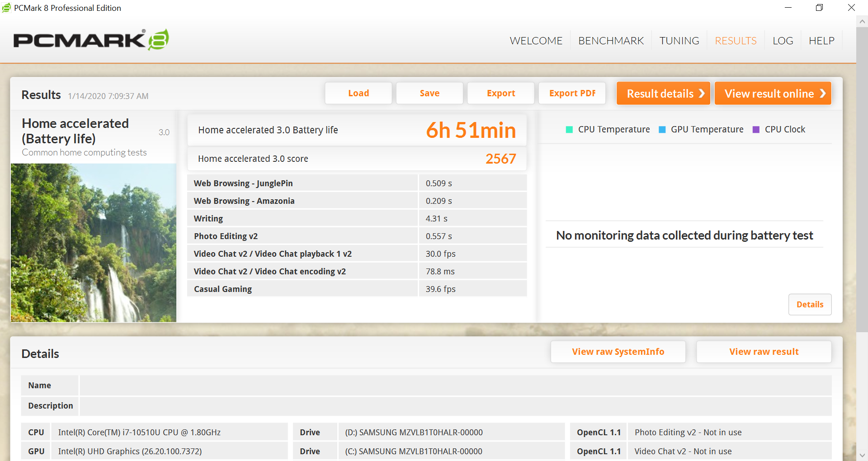This screenshot has height=461, width=868.
Task: Open the Log tab
Action: tap(783, 41)
